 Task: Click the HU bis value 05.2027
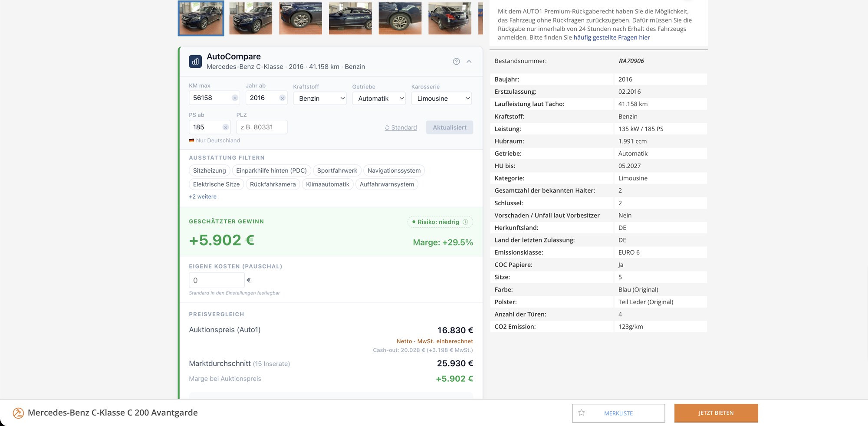click(629, 166)
